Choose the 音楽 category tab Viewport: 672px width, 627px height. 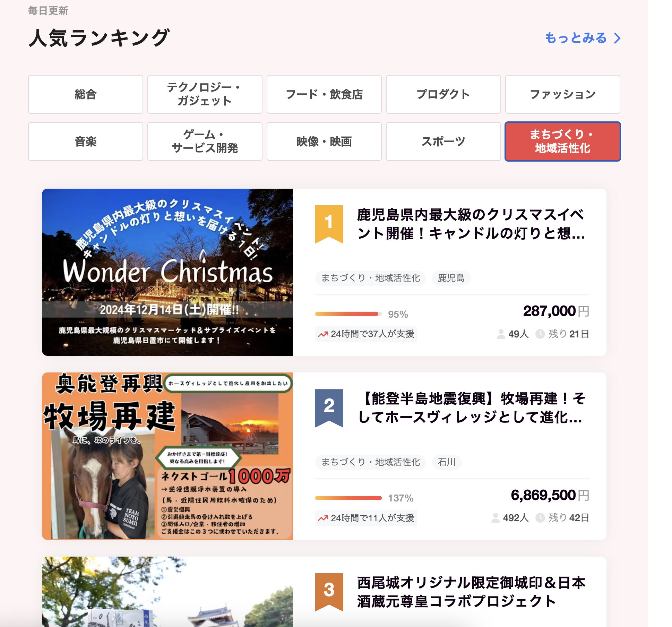pyautogui.click(x=85, y=141)
